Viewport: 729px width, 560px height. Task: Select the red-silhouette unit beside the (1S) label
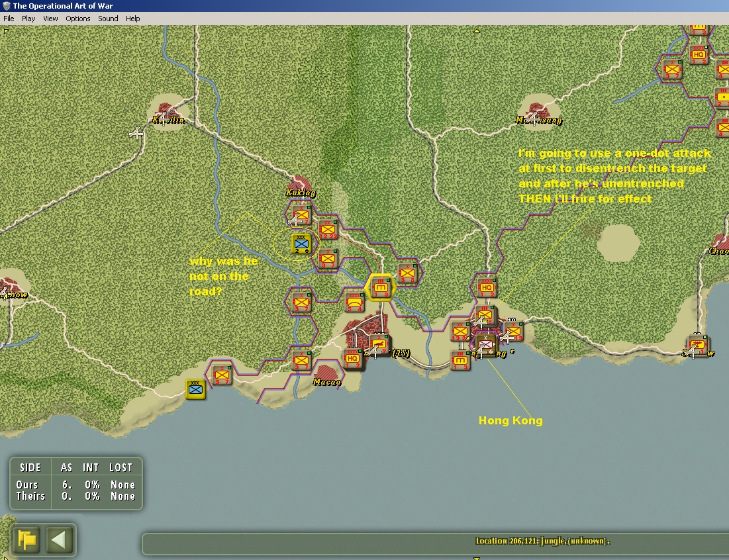pos(379,344)
